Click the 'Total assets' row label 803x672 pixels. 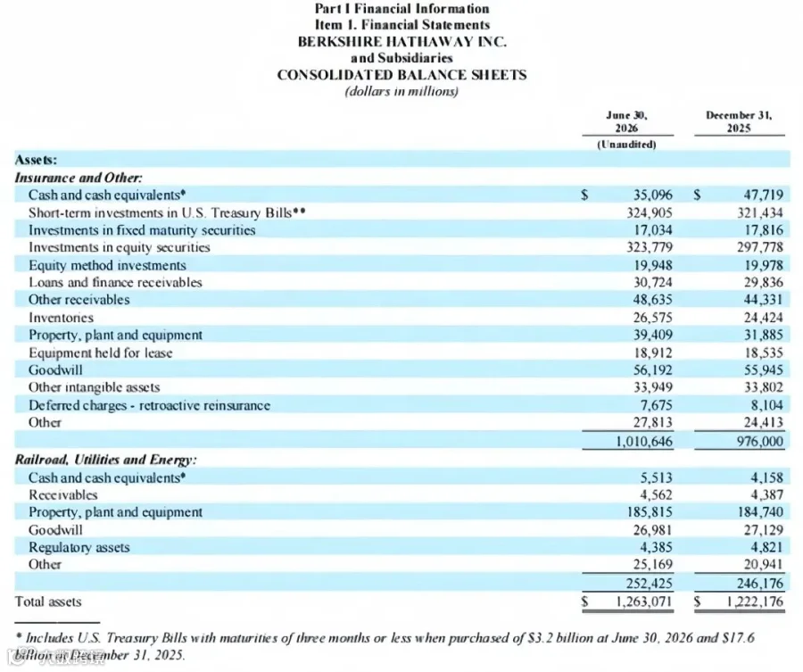pos(48,601)
